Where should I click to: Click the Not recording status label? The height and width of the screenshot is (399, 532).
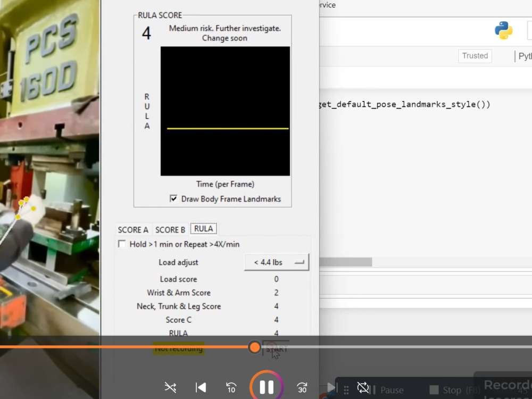tap(178, 348)
